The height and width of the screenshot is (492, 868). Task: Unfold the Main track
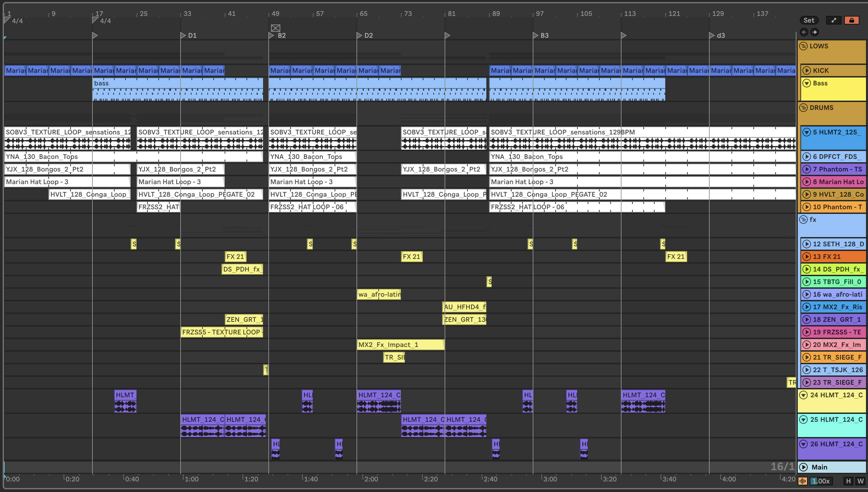pos(804,467)
